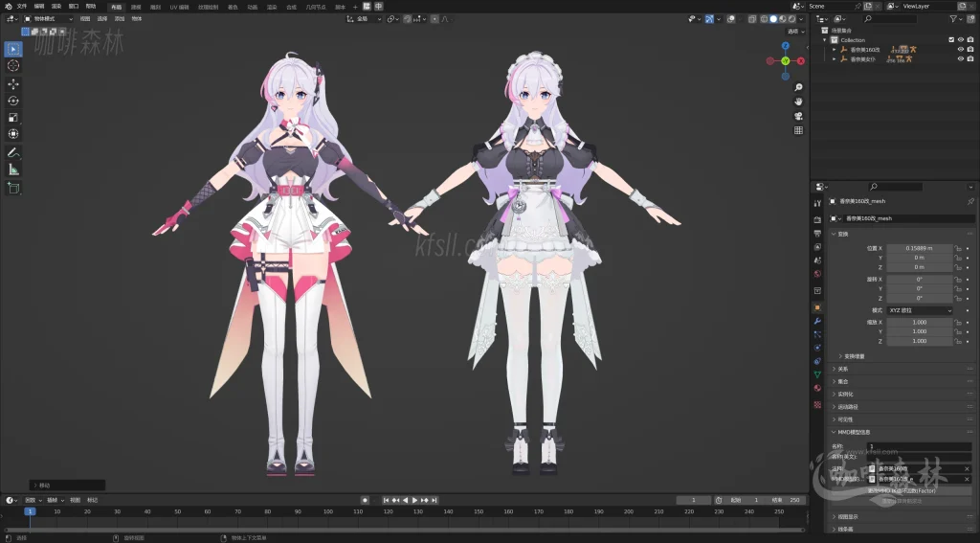The image size is (980, 543).
Task: Toggle X-ray display in viewport header
Action: tap(752, 19)
